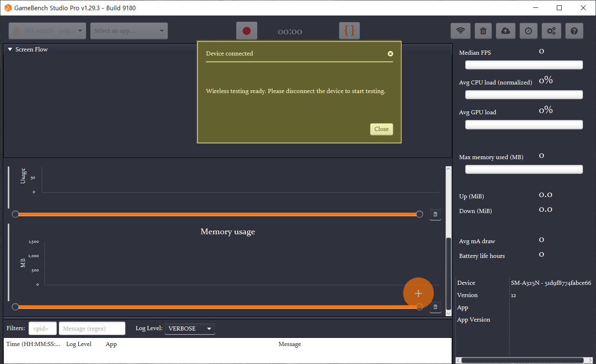Image resolution: width=596 pixels, height=364 pixels.
Task: Click the App Version row label
Action: pyautogui.click(x=473, y=320)
